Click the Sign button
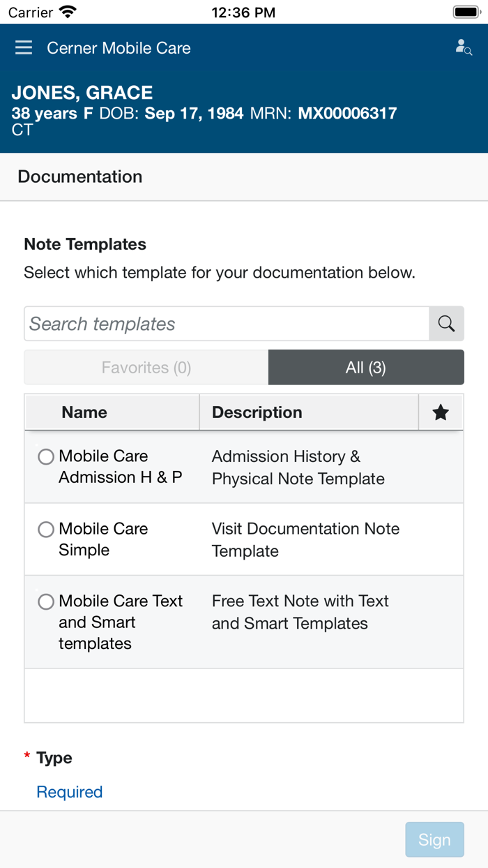The height and width of the screenshot is (868, 488). click(x=434, y=839)
